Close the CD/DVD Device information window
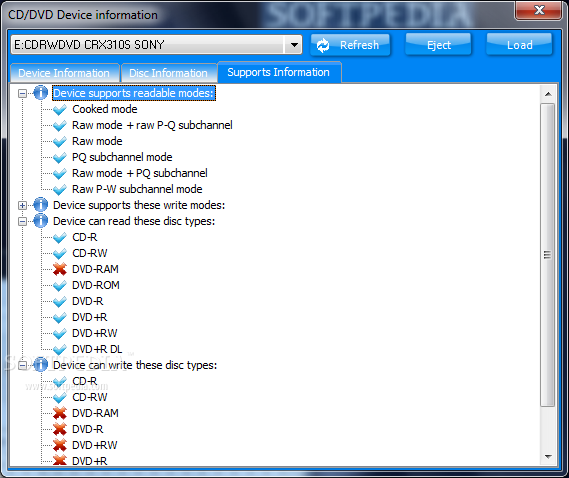569x478 pixels. [x=539, y=10]
